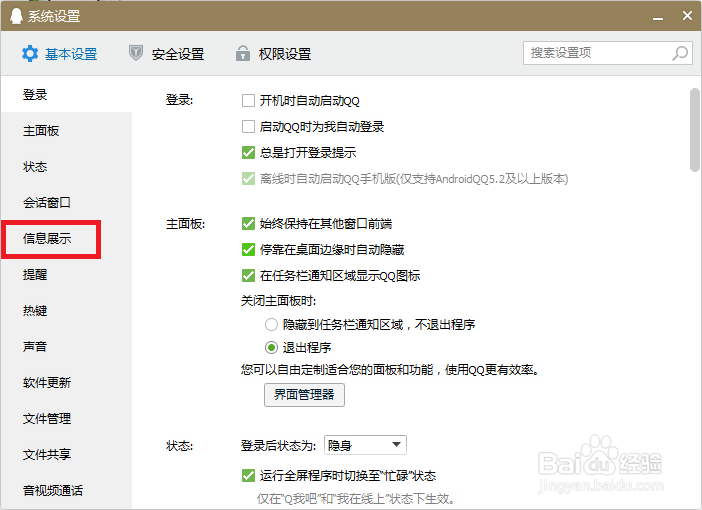
Task: Select 状态 in the sidebar
Action: pyautogui.click(x=66, y=167)
